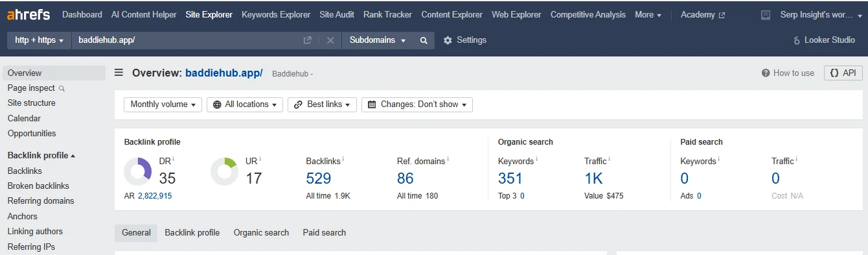Image resolution: width=868 pixels, height=255 pixels.
Task: Open Backlinks in sidebar
Action: pyautogui.click(x=25, y=171)
